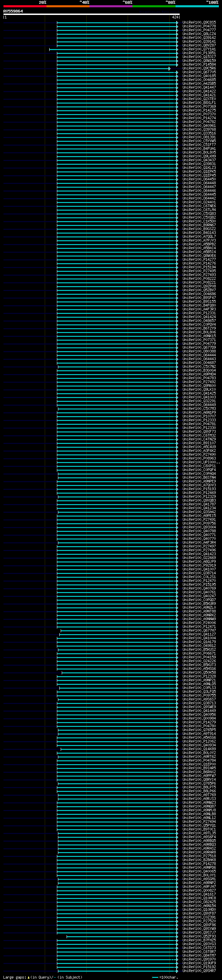Select the UniRef100_P07369 label
222x980 pixels.
199,106
